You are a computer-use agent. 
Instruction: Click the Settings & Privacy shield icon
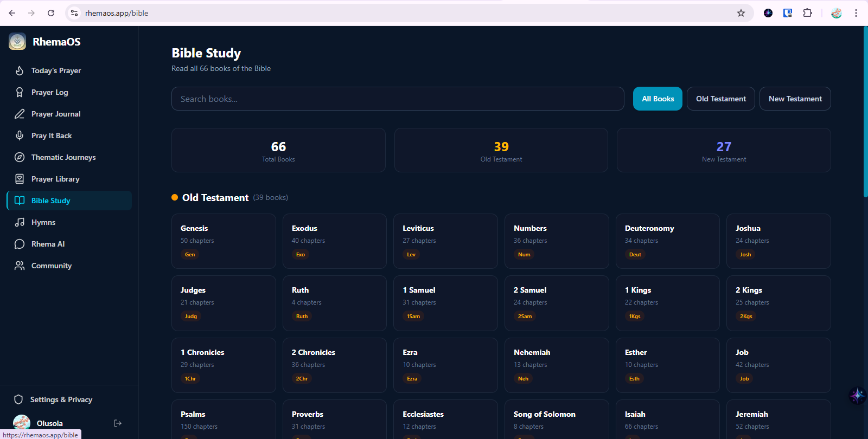coord(18,399)
